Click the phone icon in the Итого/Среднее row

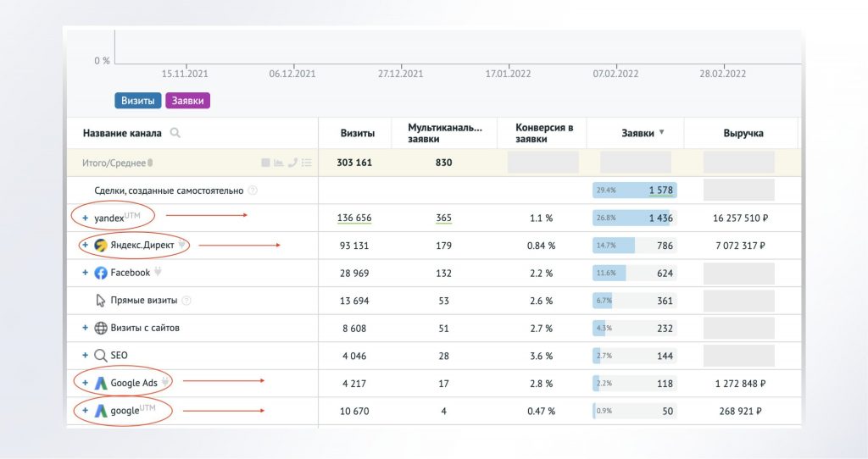[293, 163]
